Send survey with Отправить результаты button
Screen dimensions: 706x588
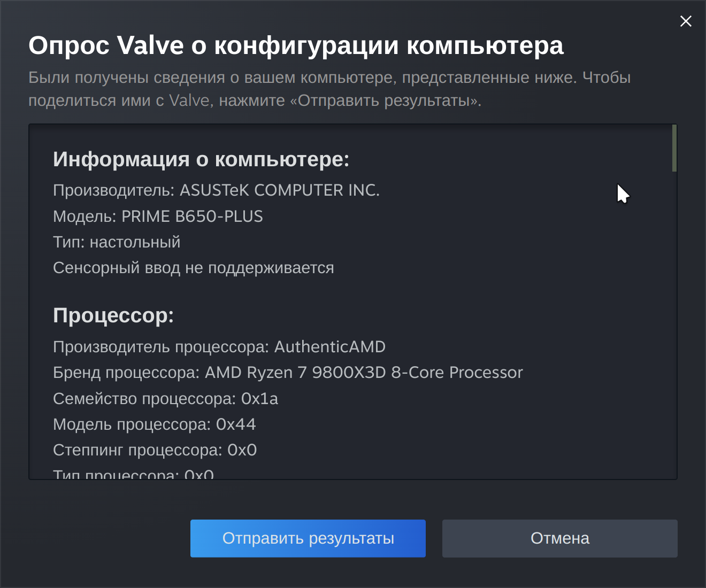(308, 538)
